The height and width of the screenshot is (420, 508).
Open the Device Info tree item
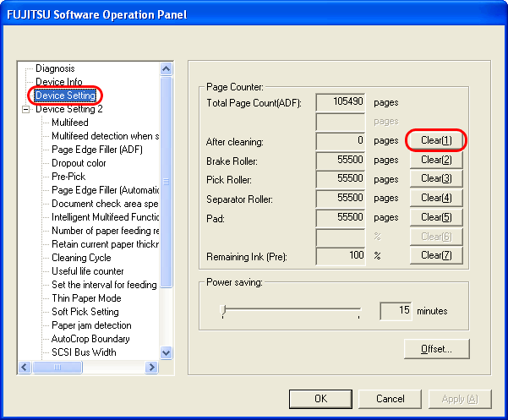coord(58,82)
